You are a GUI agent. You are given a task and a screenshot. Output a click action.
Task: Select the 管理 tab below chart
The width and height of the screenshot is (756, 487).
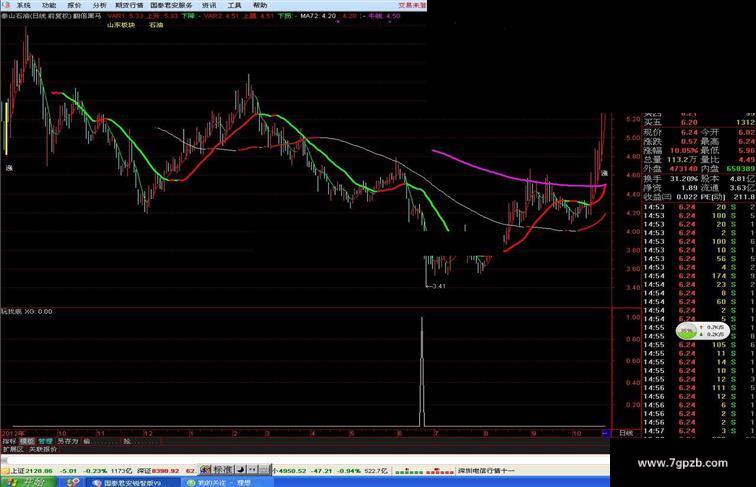pyautogui.click(x=45, y=441)
